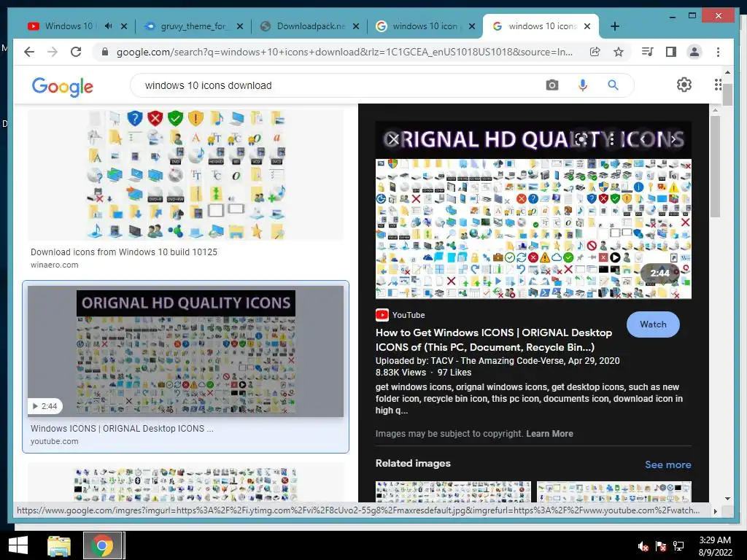Submit search with the blue magnifier icon
The width and height of the screenshot is (747, 560).
pyautogui.click(x=613, y=85)
